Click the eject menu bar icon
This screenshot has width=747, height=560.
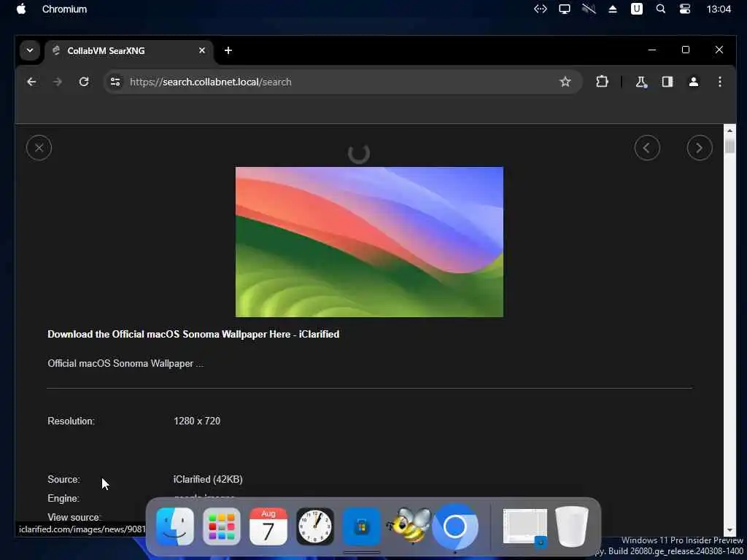pos(613,9)
